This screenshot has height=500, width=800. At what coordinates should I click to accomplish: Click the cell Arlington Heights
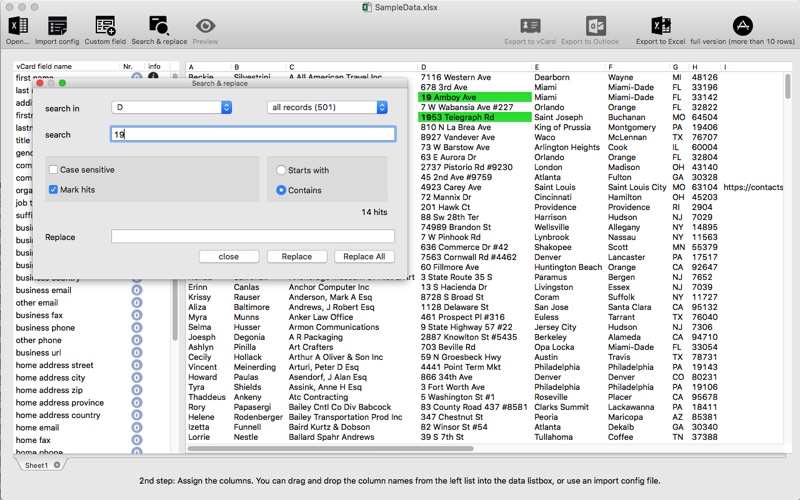[567, 147]
